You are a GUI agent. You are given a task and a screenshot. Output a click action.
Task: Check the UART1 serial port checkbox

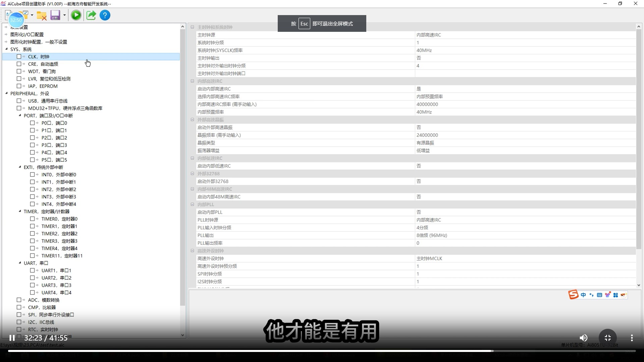click(x=33, y=270)
